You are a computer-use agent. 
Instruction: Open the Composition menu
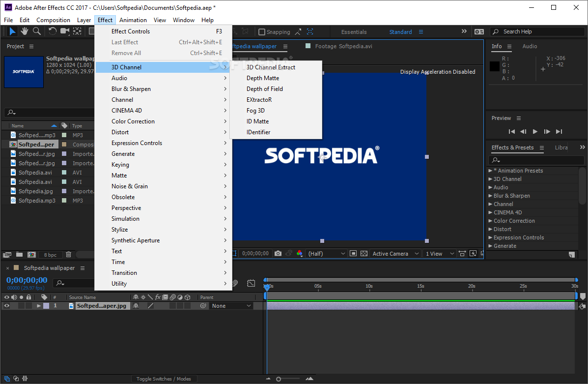coord(53,20)
